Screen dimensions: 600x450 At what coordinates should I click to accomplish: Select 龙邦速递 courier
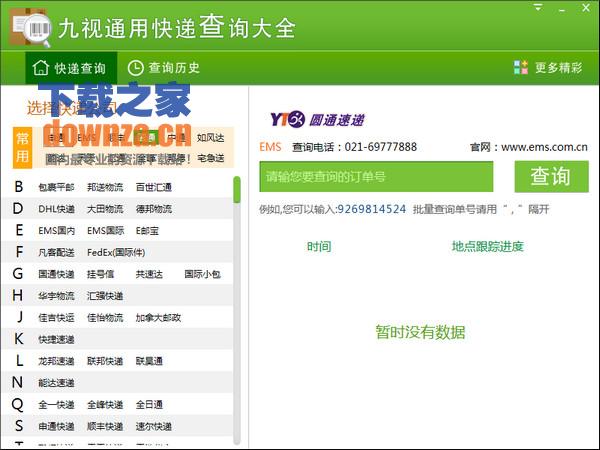[56, 361]
